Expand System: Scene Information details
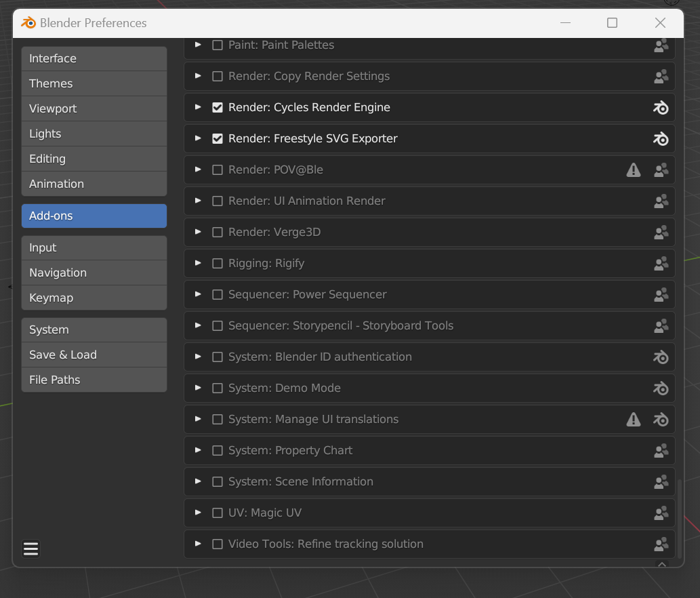 point(198,481)
